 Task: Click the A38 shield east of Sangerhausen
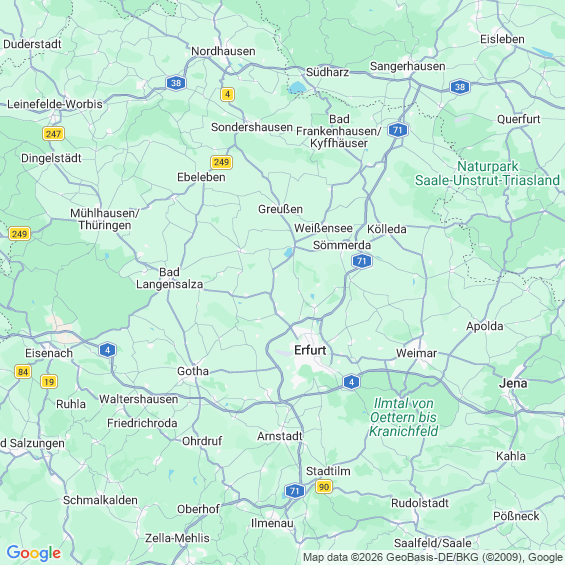[460, 87]
